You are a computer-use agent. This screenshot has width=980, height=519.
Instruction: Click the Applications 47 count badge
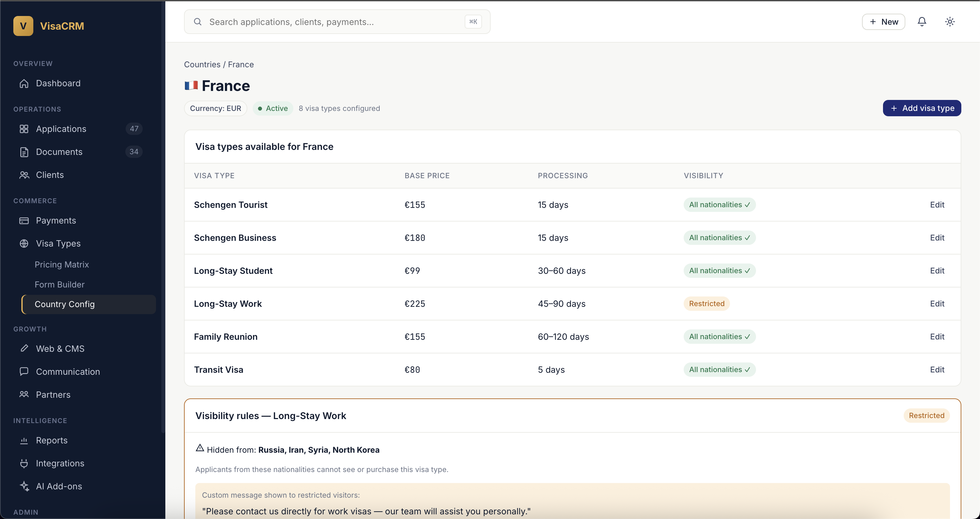[134, 129]
